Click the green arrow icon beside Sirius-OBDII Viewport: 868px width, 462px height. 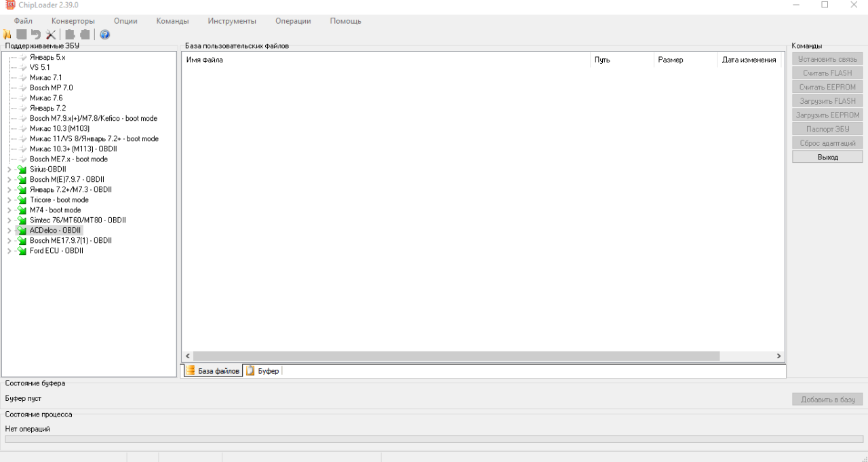point(22,170)
